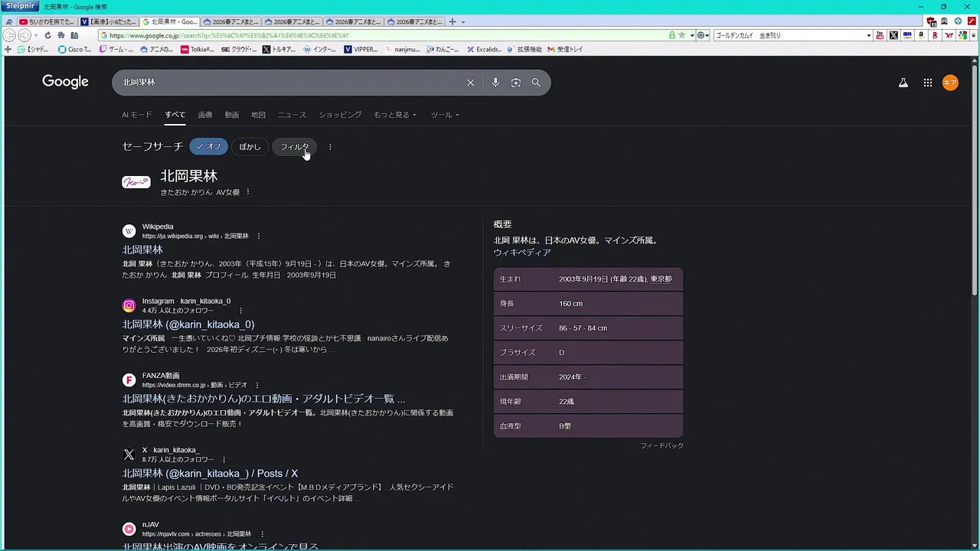Open the Google apps grid icon
Viewport: 980px width, 551px height.
[x=927, y=83]
